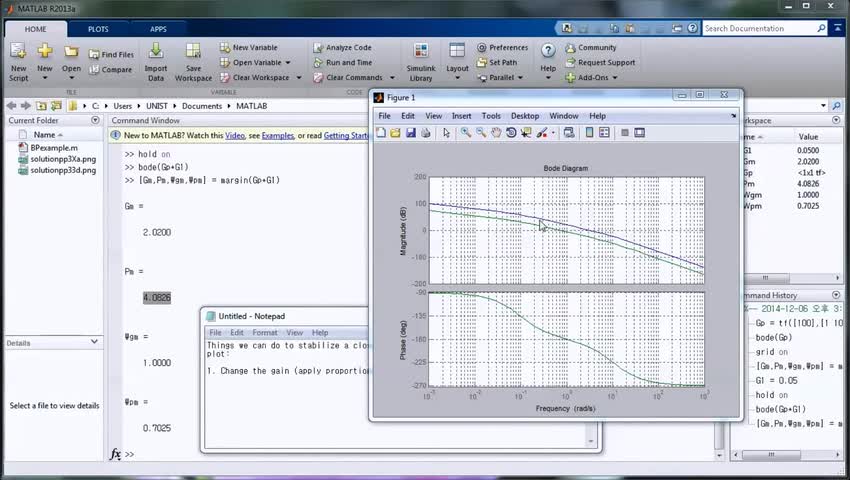The height and width of the screenshot is (480, 850).
Task: Click quick access help question icon
Action: pyautogui.click(x=692, y=28)
